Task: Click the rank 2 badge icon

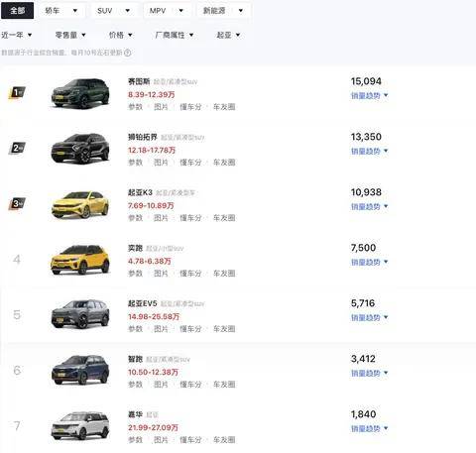Action: pos(17,149)
